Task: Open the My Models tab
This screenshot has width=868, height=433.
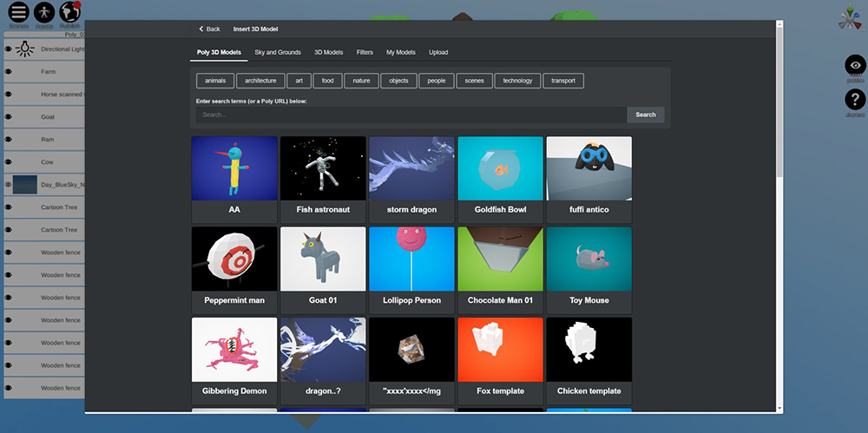Action: coord(401,52)
